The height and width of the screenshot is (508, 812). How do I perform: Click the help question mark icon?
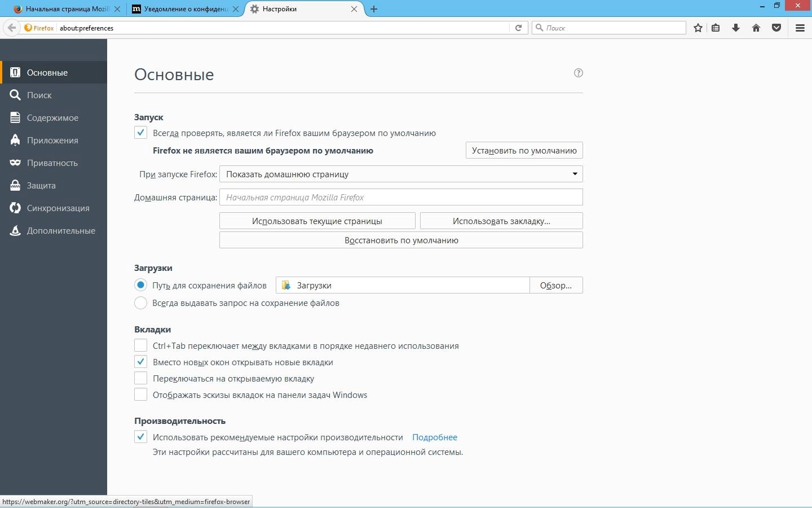point(578,73)
